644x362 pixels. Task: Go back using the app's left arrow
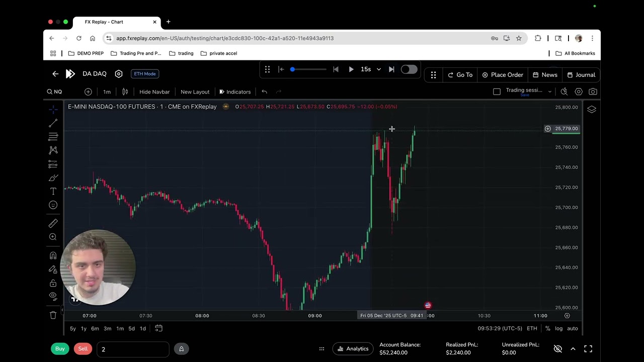coord(55,74)
